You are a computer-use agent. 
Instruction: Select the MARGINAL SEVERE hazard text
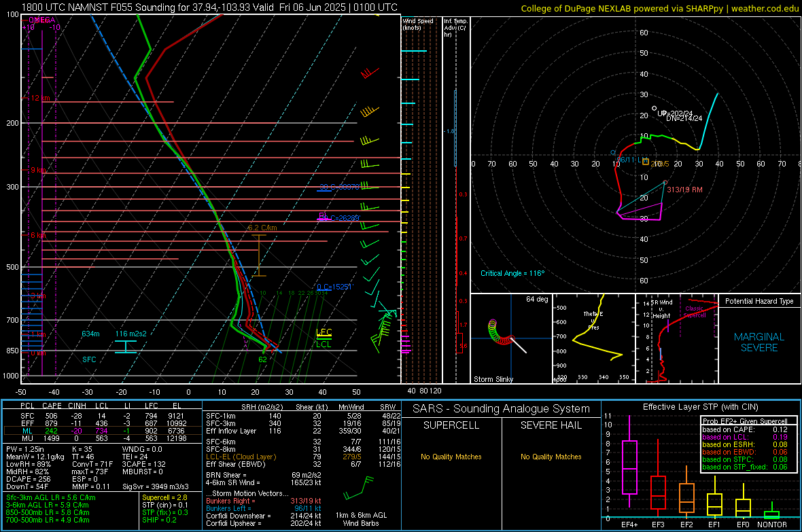coord(759,342)
